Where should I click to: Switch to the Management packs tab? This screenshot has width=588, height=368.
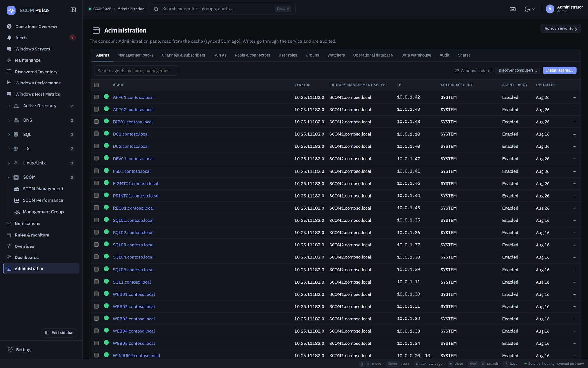[x=136, y=55]
